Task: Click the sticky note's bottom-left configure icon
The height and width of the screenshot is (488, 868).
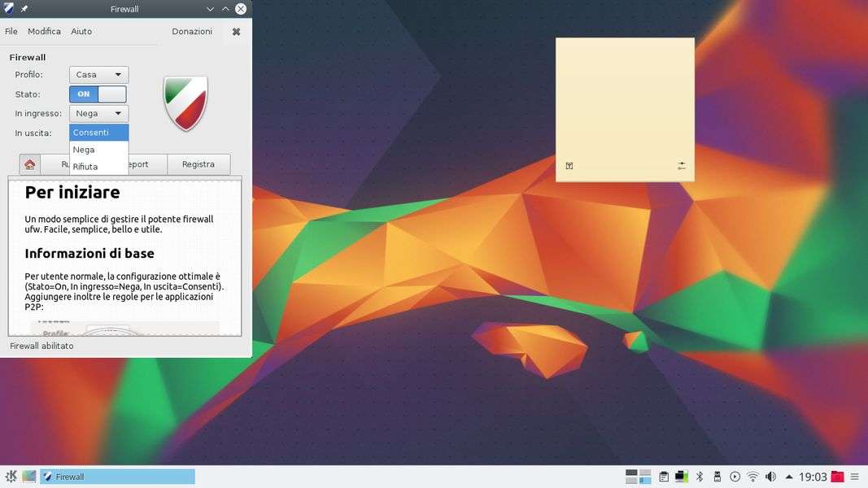Action: (x=569, y=165)
